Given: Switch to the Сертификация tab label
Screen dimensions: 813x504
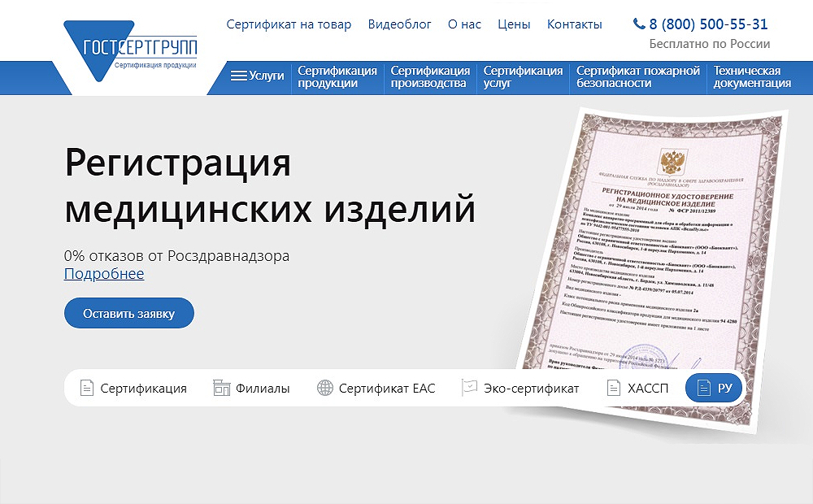Looking at the screenshot, I should tap(144, 389).
